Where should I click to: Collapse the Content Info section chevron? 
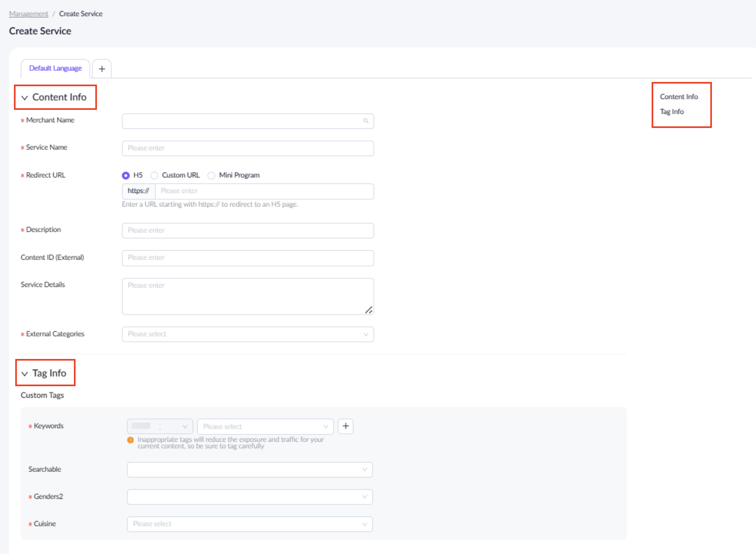[x=25, y=98]
